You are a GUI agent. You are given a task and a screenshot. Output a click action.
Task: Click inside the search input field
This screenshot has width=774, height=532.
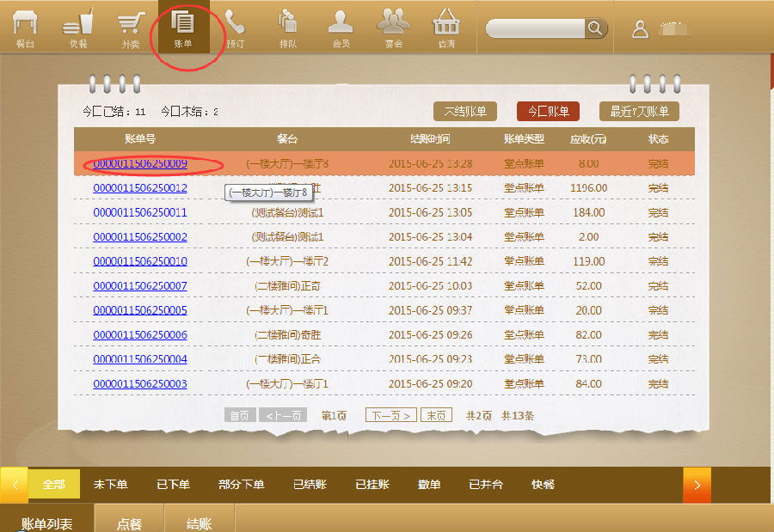[535, 28]
